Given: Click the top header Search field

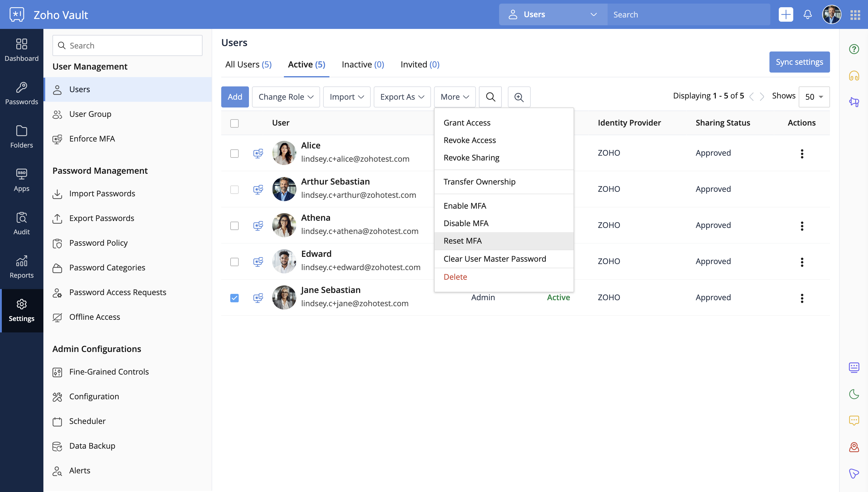Looking at the screenshot, I should pos(688,14).
